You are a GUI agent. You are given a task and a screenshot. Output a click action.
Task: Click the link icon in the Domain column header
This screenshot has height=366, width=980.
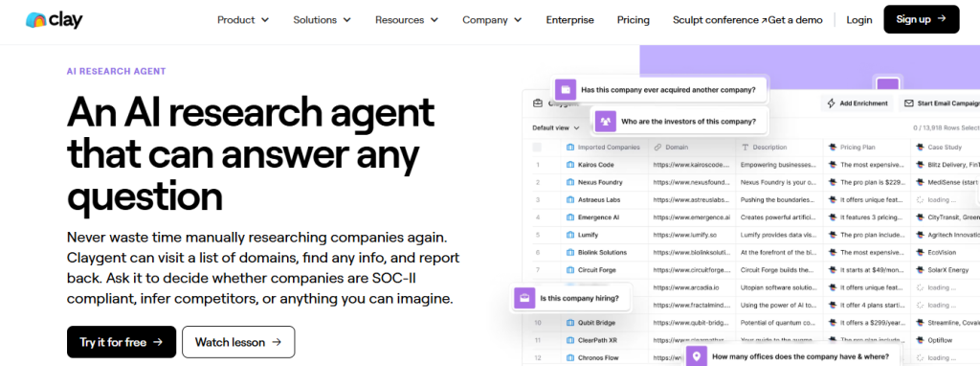[x=657, y=147]
